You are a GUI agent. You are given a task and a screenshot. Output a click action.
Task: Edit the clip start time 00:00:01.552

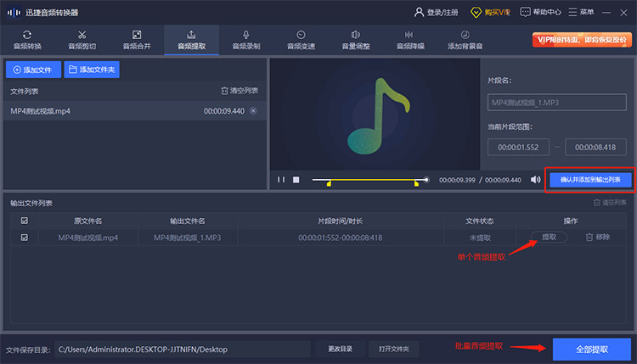pos(518,148)
